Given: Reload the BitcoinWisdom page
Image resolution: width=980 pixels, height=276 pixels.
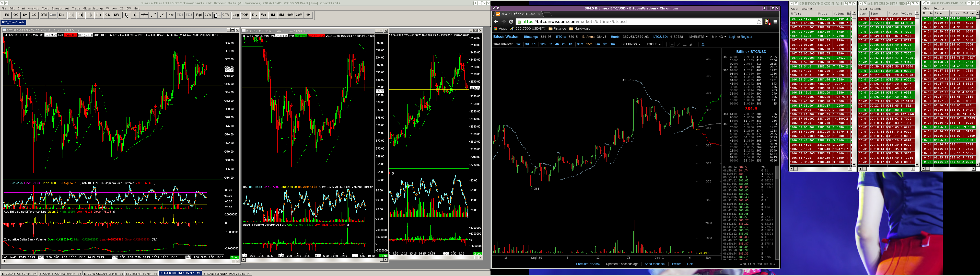Looking at the screenshot, I should point(511,22).
